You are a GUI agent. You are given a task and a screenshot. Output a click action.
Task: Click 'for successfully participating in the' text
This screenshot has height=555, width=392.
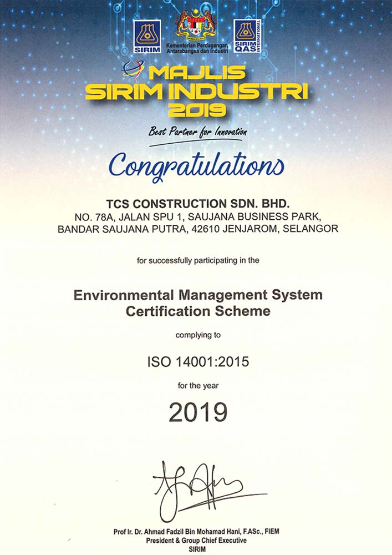coord(198,261)
